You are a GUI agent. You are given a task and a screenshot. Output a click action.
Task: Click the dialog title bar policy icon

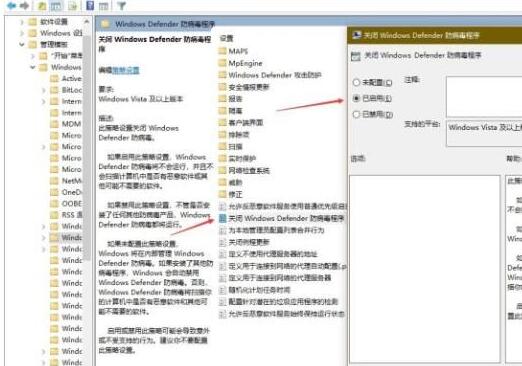coord(357,35)
